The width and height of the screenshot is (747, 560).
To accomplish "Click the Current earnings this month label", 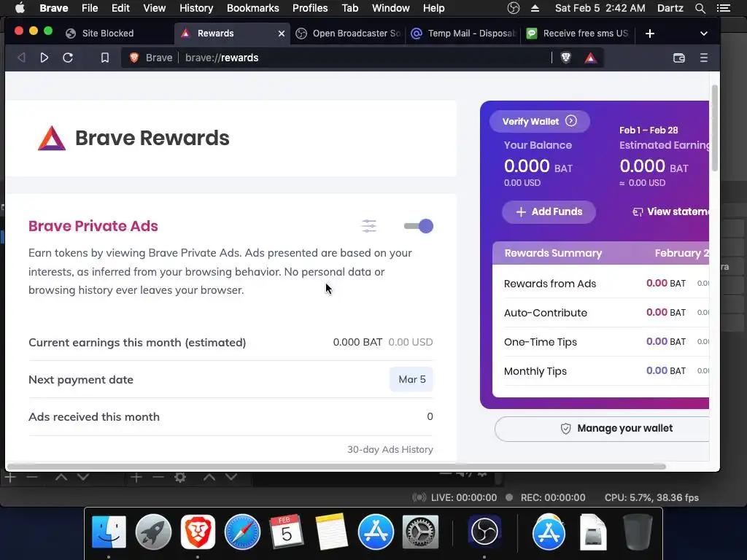I will [137, 343].
